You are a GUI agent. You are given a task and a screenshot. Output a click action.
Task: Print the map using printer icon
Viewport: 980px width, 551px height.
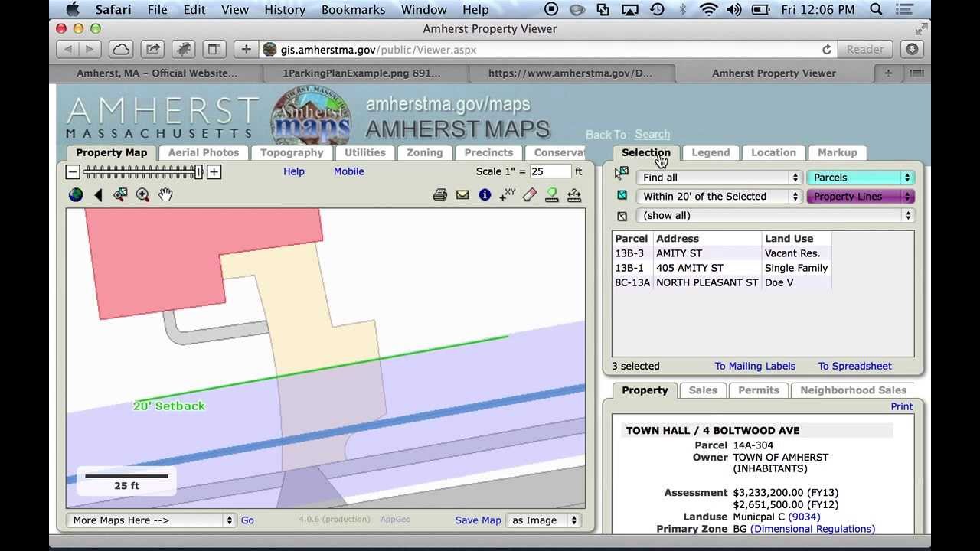[440, 195]
